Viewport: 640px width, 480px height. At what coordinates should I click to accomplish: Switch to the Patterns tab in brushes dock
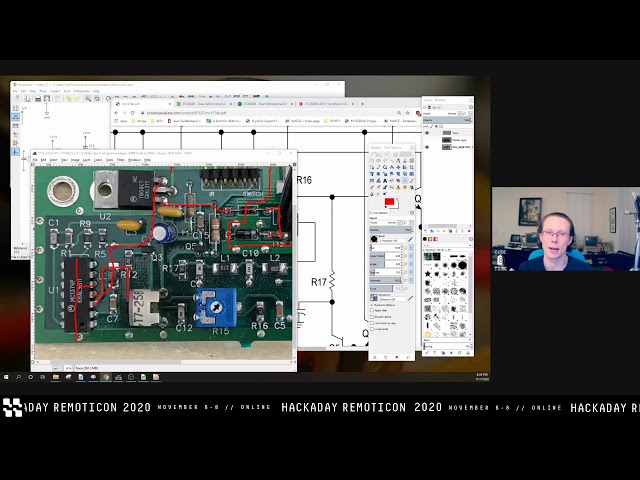point(430,239)
